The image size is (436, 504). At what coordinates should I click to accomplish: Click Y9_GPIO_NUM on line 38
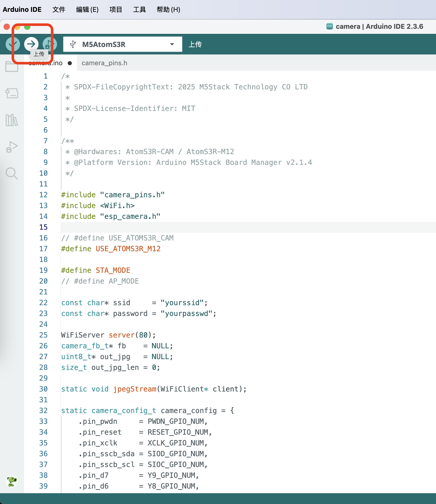[171, 475]
